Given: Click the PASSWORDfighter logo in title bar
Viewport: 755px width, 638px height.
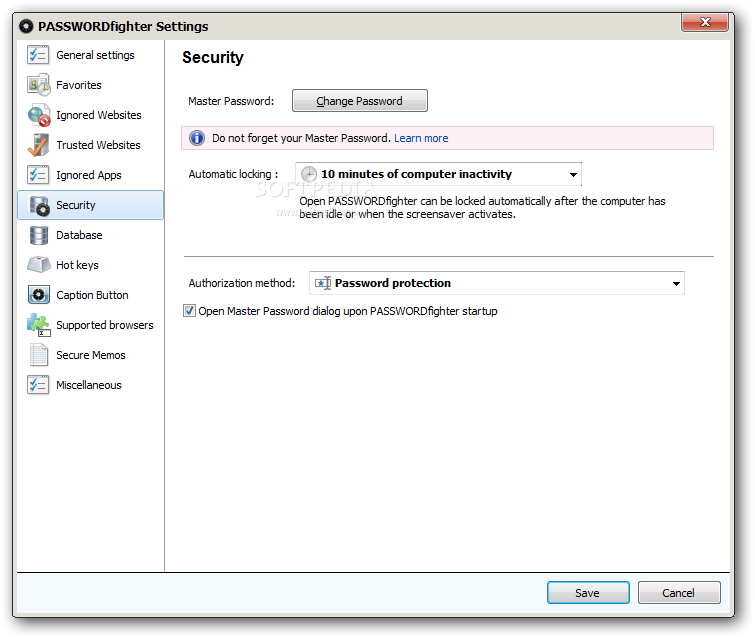Looking at the screenshot, I should pos(26,26).
